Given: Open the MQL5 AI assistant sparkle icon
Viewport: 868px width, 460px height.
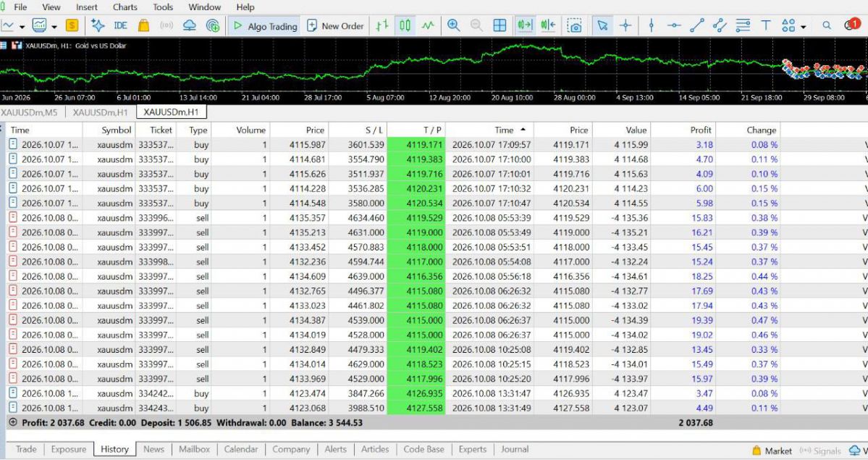Looking at the screenshot, I should click(x=98, y=25).
